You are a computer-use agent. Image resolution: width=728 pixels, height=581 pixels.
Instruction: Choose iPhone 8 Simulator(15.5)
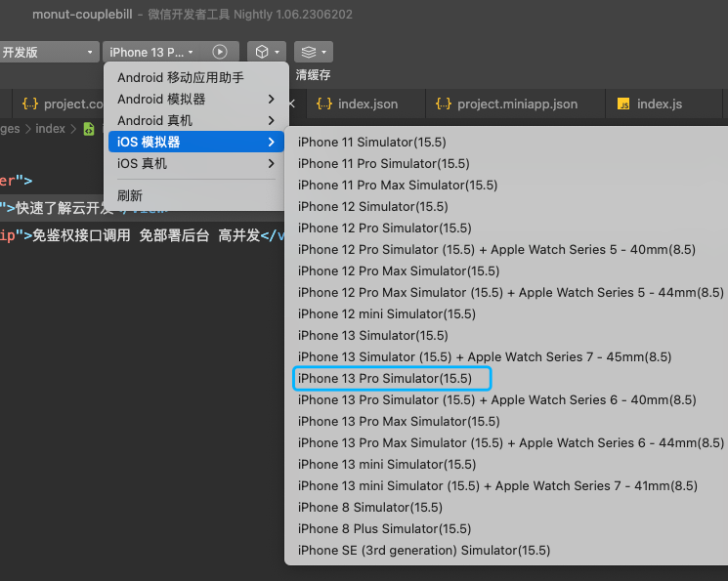click(x=506, y=507)
